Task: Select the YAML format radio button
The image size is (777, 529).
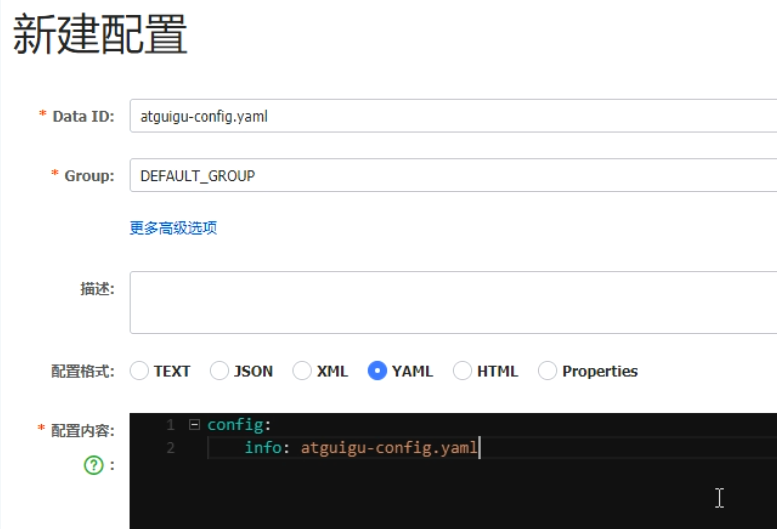Action: (377, 371)
